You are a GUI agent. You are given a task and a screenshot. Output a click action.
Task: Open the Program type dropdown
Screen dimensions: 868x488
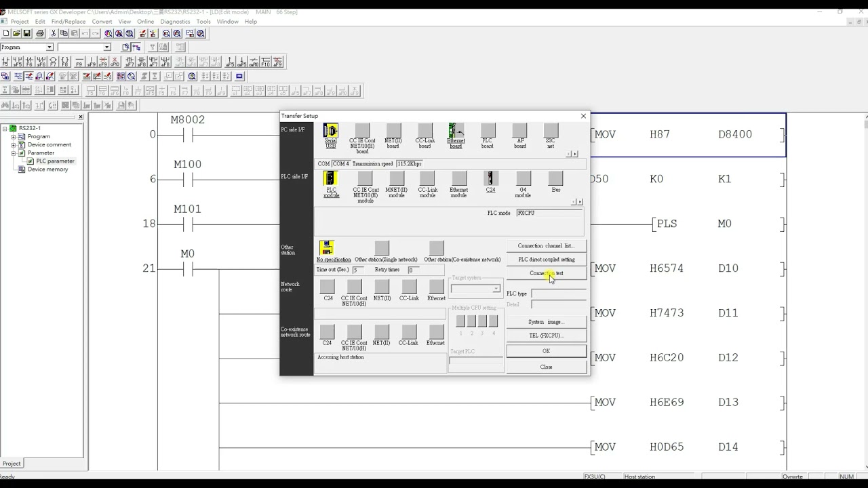49,47
